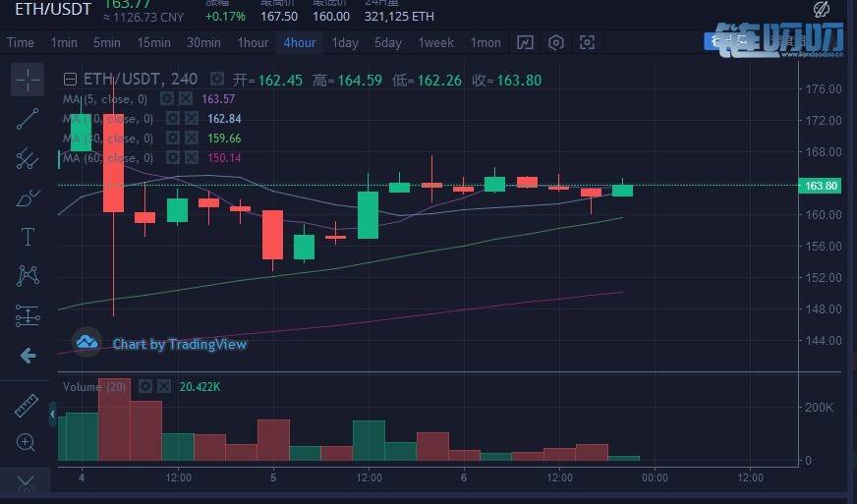Select the 1week interval
The image size is (857, 504).
click(x=436, y=42)
